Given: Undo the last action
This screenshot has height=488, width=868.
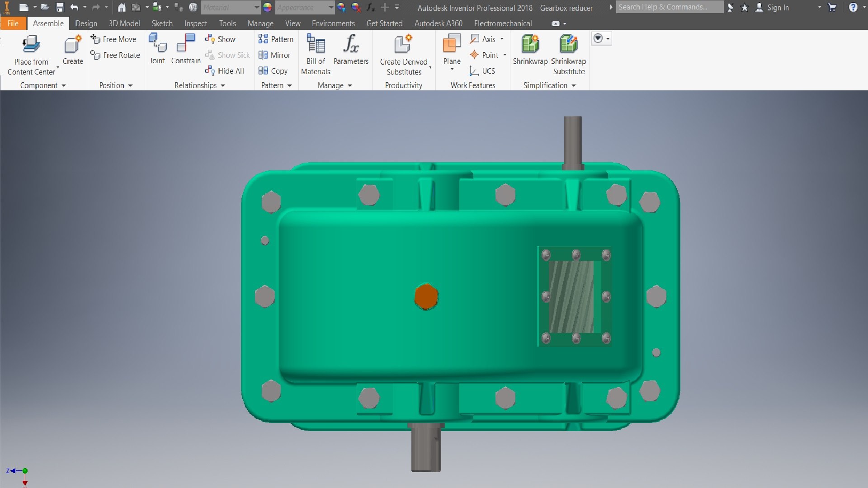Looking at the screenshot, I should (x=74, y=7).
